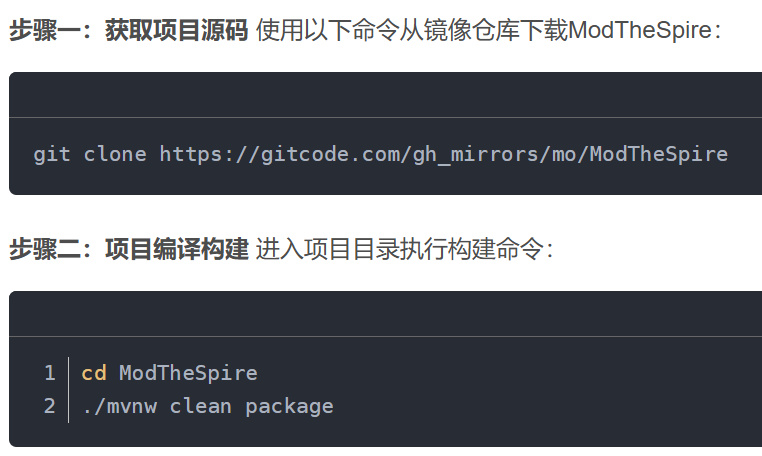Click "ModTheSpire" after the cd command
762x456 pixels.
click(x=188, y=373)
